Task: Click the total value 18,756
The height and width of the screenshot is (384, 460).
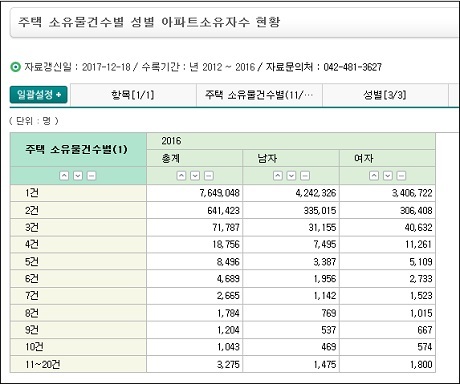Action: tap(226, 245)
